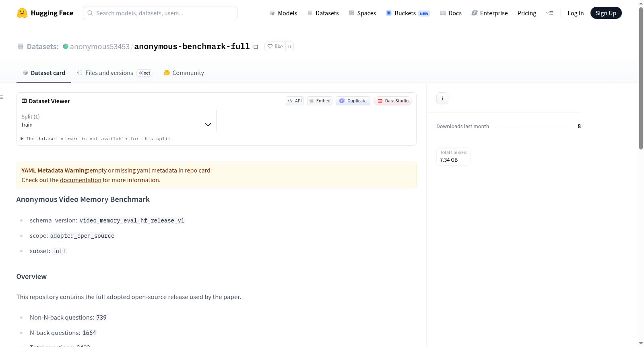Click the heart like button
Screen dimensions: 644x347
tap(275, 46)
